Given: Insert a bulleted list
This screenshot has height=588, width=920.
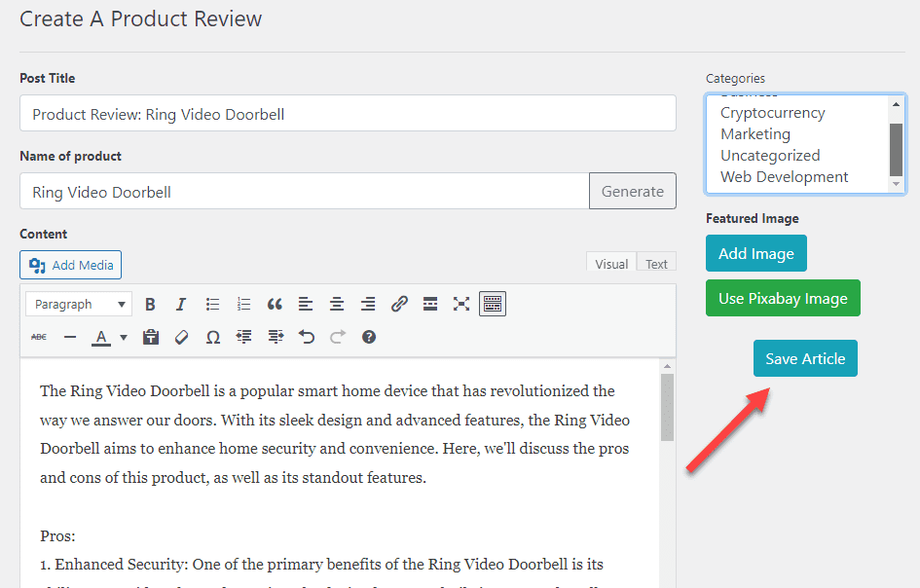Looking at the screenshot, I should point(212,304).
